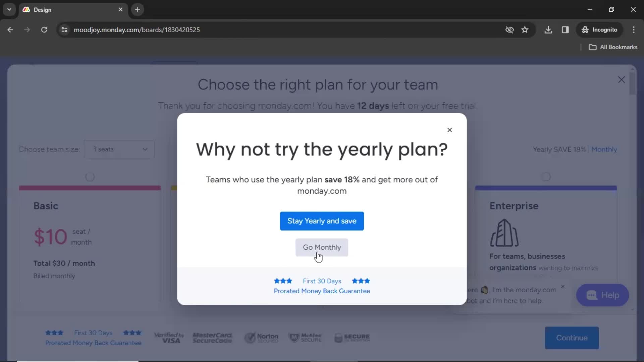The height and width of the screenshot is (362, 644).
Task: Click the Prorated Money Back Guarantee link
Action: (x=322, y=291)
